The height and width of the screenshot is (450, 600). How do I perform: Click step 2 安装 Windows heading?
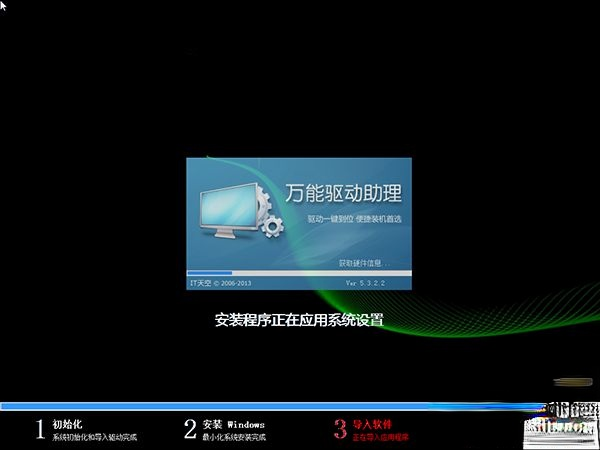[x=233, y=424]
